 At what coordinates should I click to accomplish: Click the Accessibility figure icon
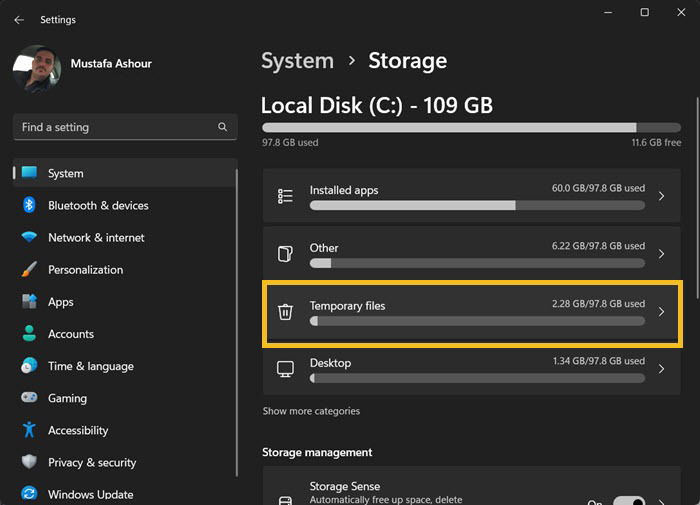tap(29, 430)
